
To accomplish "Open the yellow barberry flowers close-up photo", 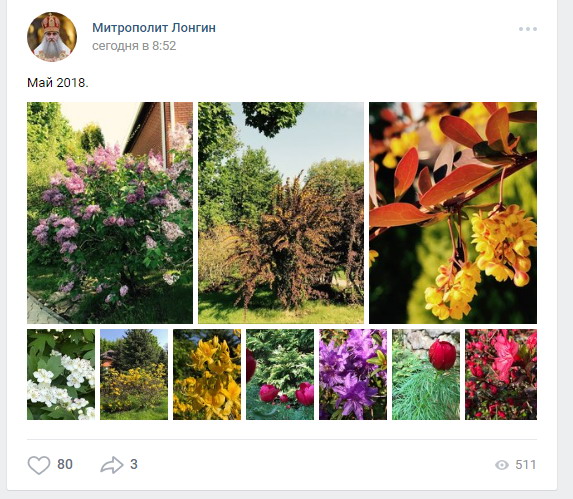I will [453, 213].
